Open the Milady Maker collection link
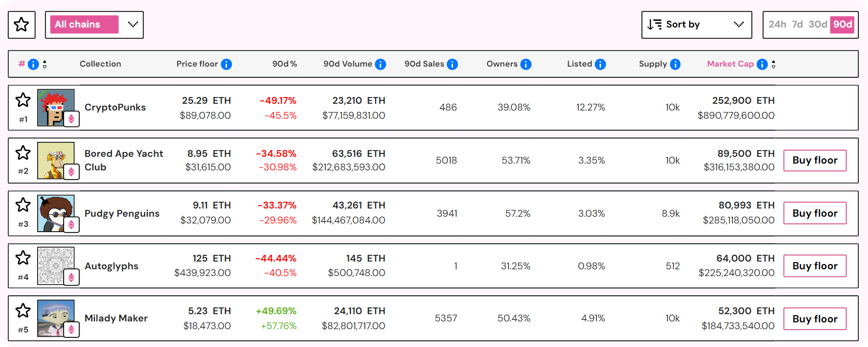This screenshot has width=868, height=347. (116, 319)
